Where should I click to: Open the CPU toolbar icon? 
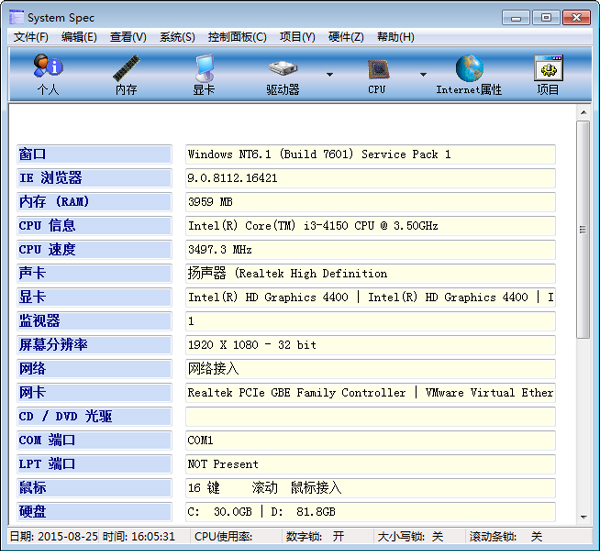click(377, 74)
